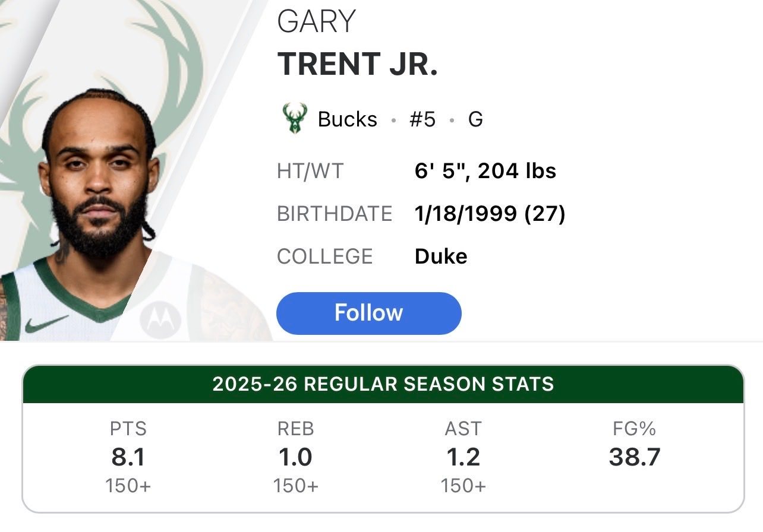Tap the Nike swoosh on jersey

pyautogui.click(x=46, y=324)
